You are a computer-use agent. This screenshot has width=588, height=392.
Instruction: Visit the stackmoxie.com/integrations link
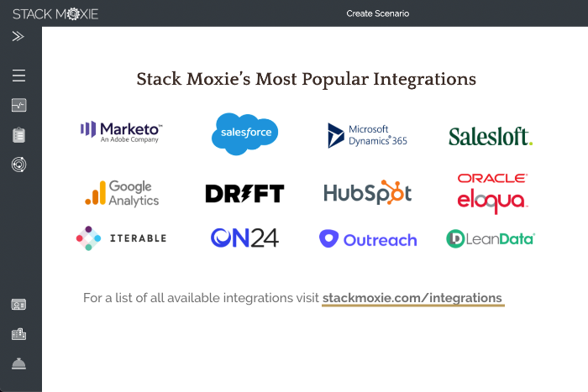tap(412, 298)
